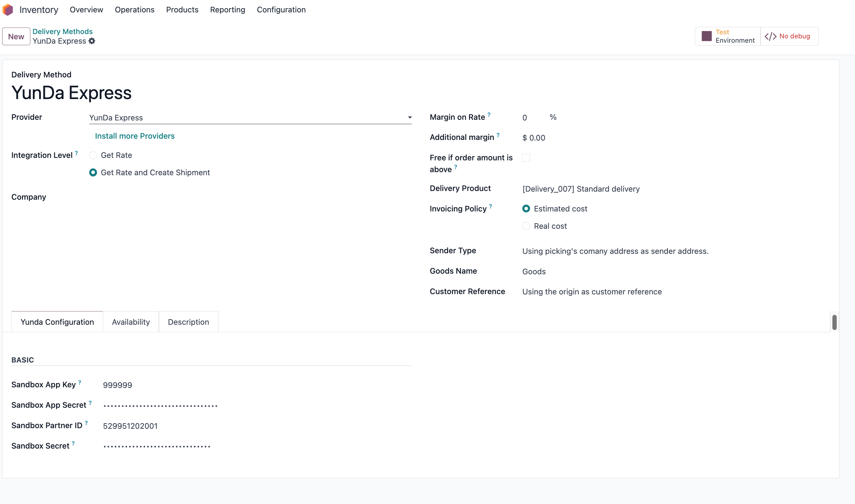Click the Test Environment button
This screenshot has height=504, width=855.
coord(728,36)
